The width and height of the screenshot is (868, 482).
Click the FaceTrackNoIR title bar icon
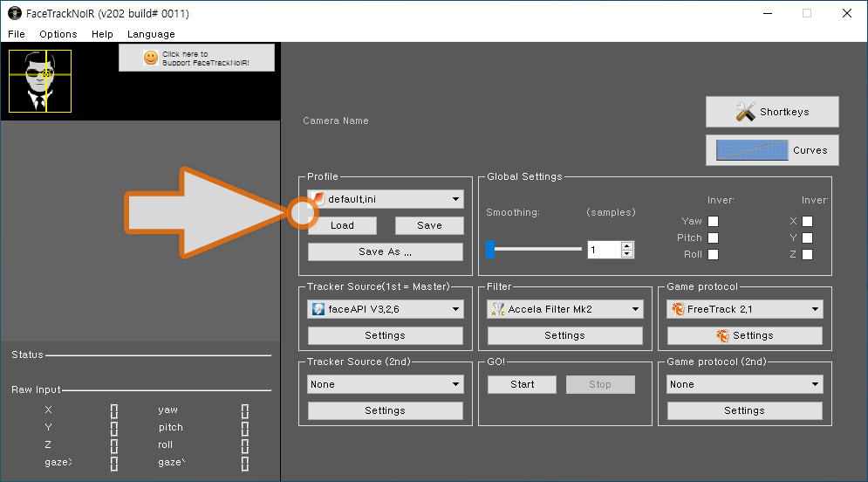coord(14,13)
